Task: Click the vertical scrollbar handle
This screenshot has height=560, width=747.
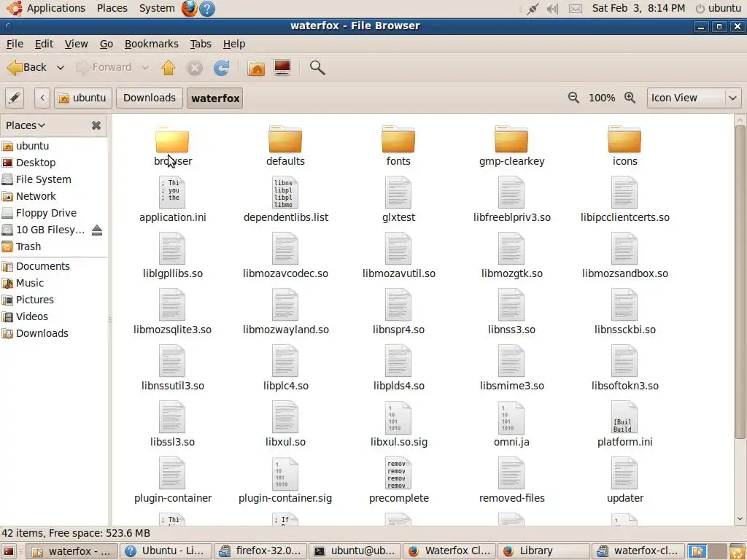Action: click(740, 282)
